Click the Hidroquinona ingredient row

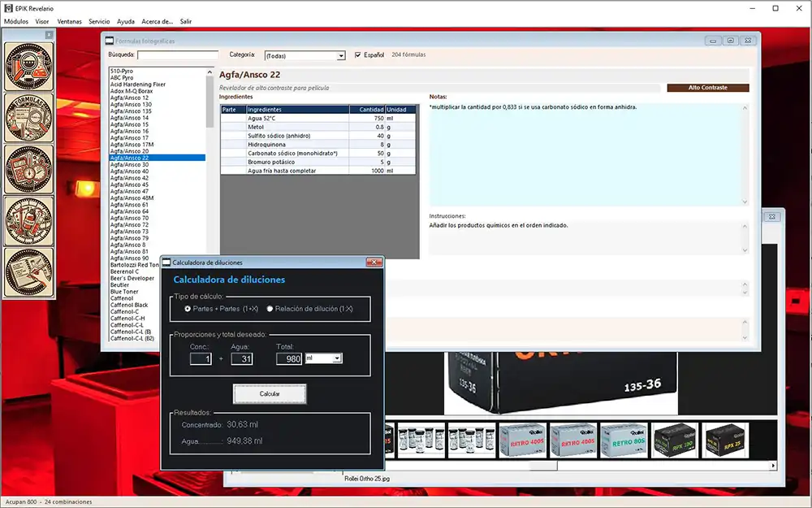click(318, 145)
